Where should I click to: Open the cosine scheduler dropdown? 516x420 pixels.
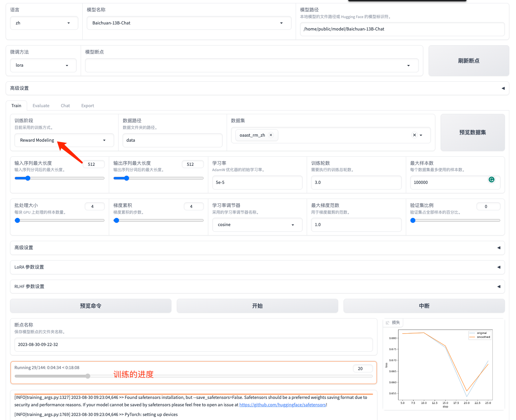[257, 225]
